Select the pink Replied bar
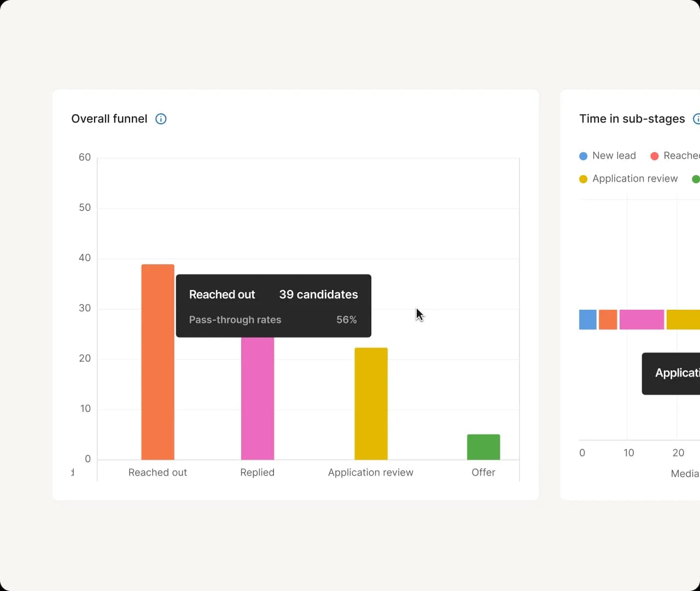The width and height of the screenshot is (700, 591). [x=258, y=398]
